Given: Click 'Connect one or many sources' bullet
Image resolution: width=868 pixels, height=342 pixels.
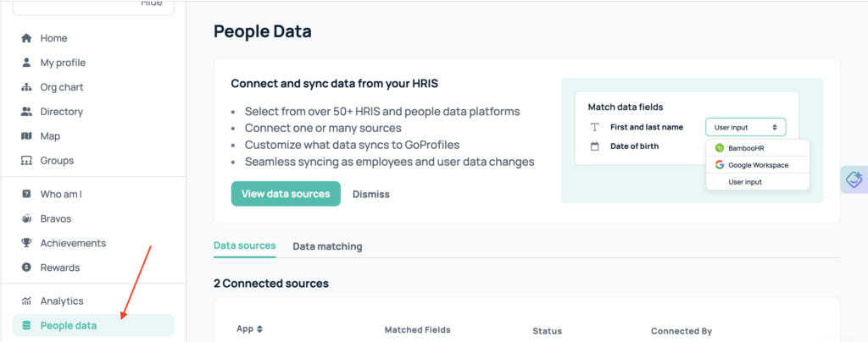Looking at the screenshot, I should [x=323, y=128].
